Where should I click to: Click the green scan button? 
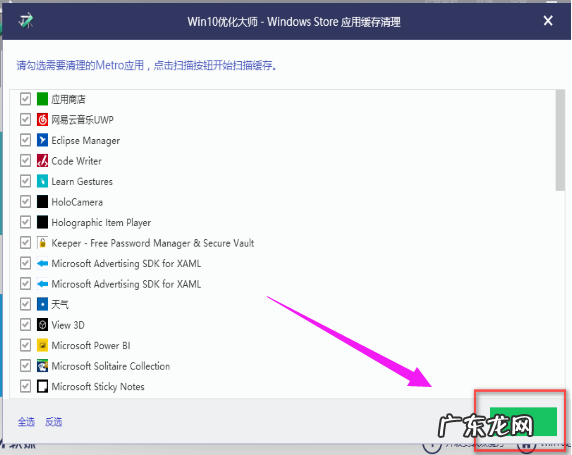(x=523, y=421)
